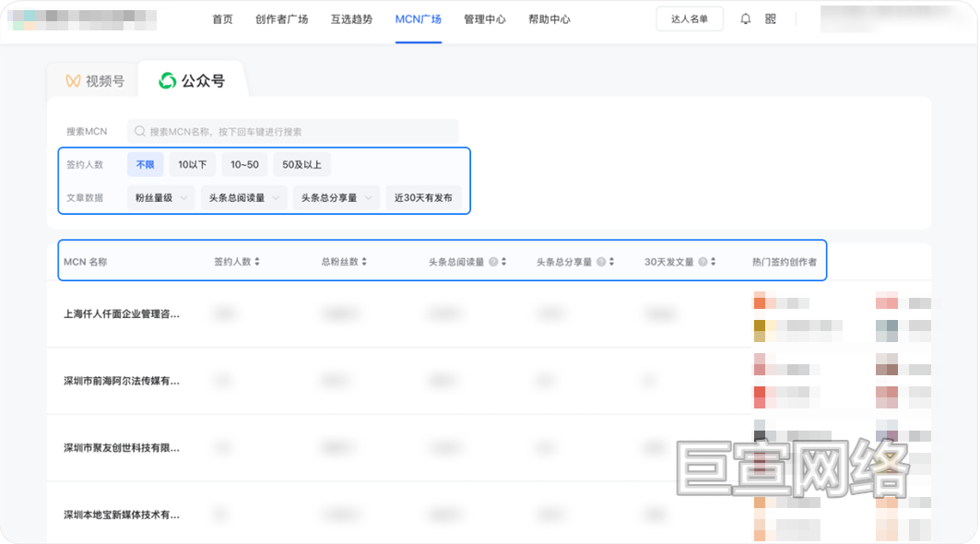
Task: Select 50及以上 signed-count filter
Action: pyautogui.click(x=301, y=164)
